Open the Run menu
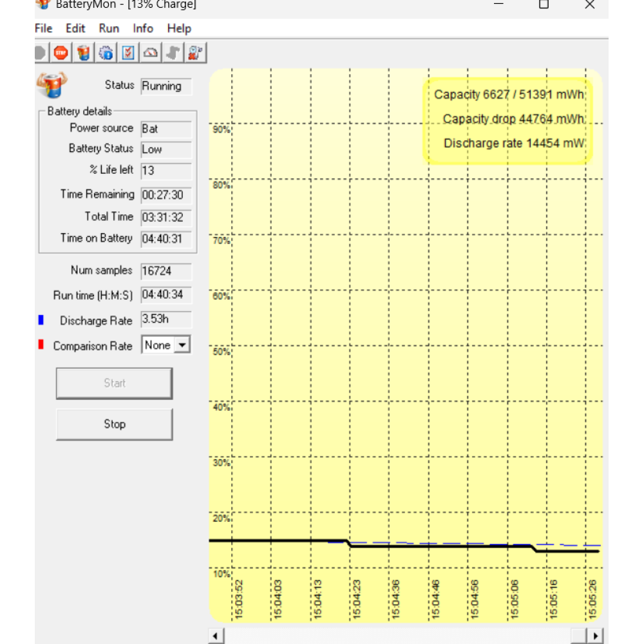 (x=109, y=28)
